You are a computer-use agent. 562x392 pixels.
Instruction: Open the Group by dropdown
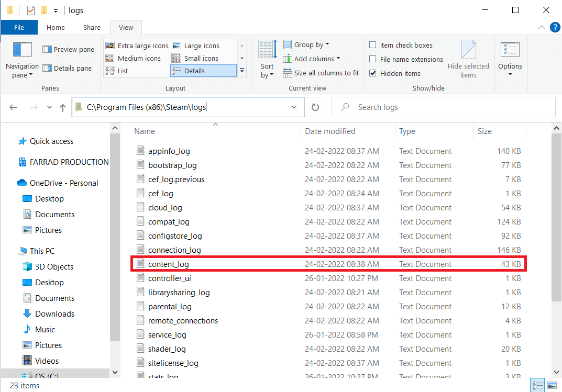tap(306, 45)
